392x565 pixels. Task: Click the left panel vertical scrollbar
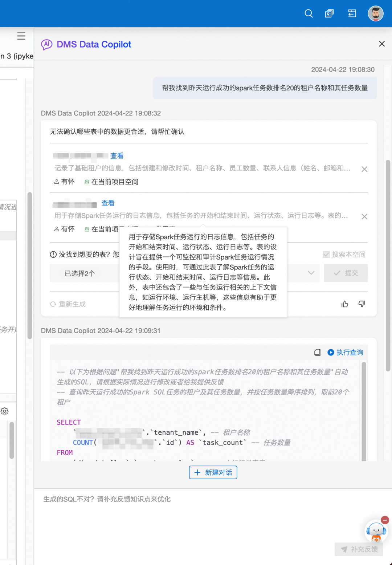(x=30, y=265)
